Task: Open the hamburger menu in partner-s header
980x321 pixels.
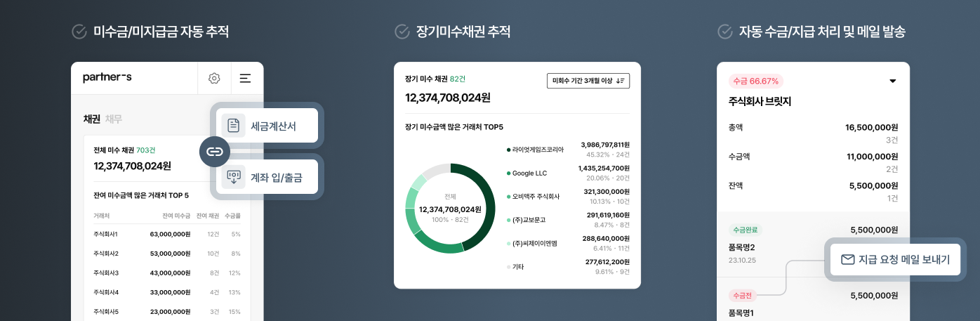Action: 245,78
